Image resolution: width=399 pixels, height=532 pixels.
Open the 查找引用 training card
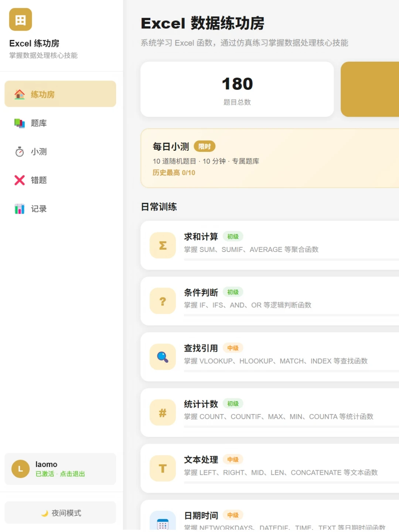(270, 357)
